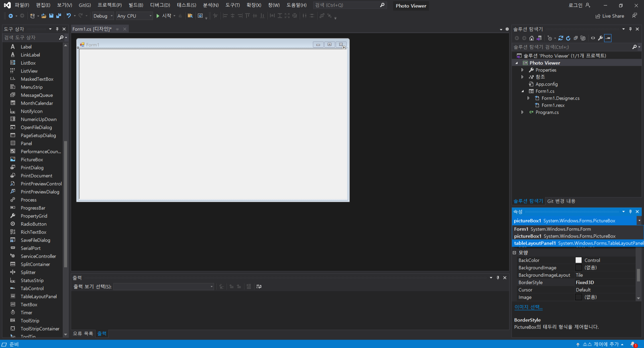
Task: Collapse the 모양 appearance category
Action: (515, 253)
